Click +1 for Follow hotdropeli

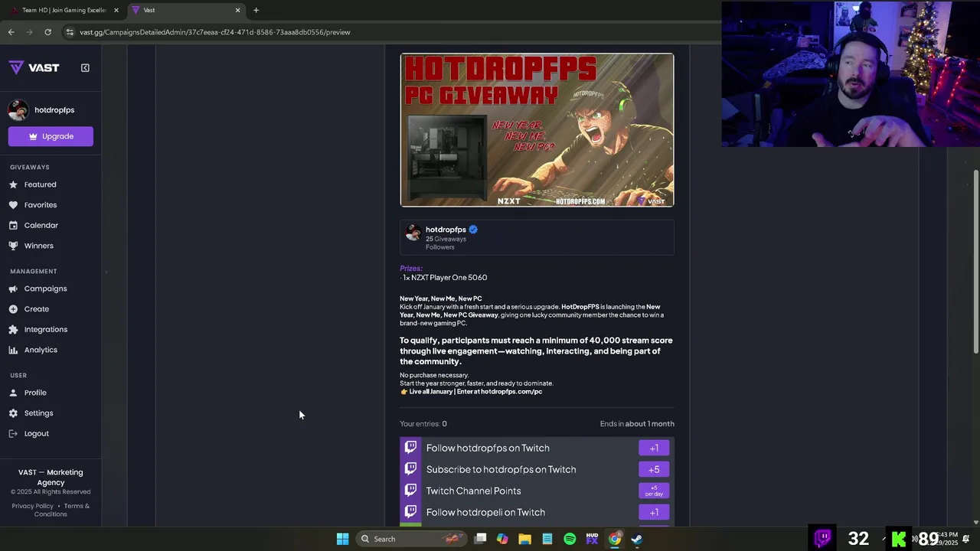tap(654, 512)
